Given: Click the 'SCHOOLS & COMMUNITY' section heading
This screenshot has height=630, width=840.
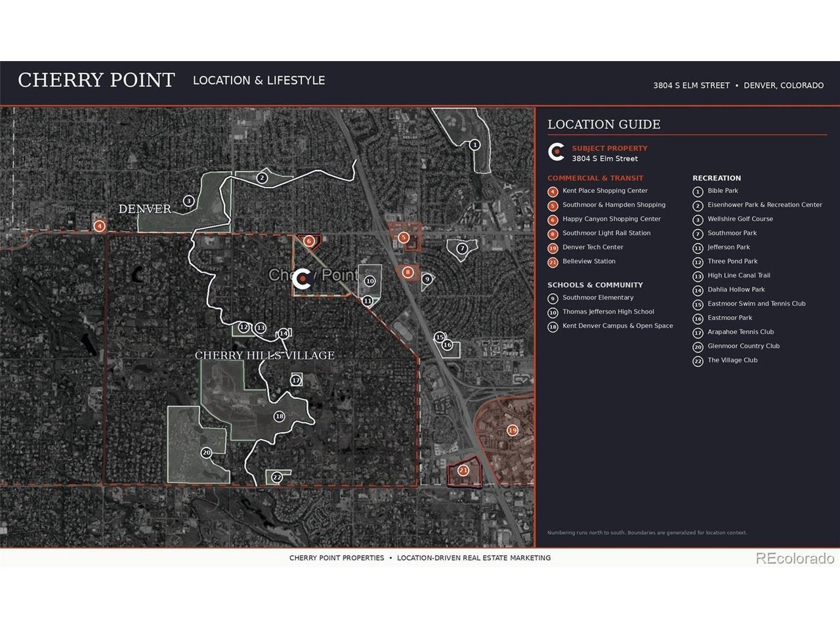Looking at the screenshot, I should coord(595,285).
